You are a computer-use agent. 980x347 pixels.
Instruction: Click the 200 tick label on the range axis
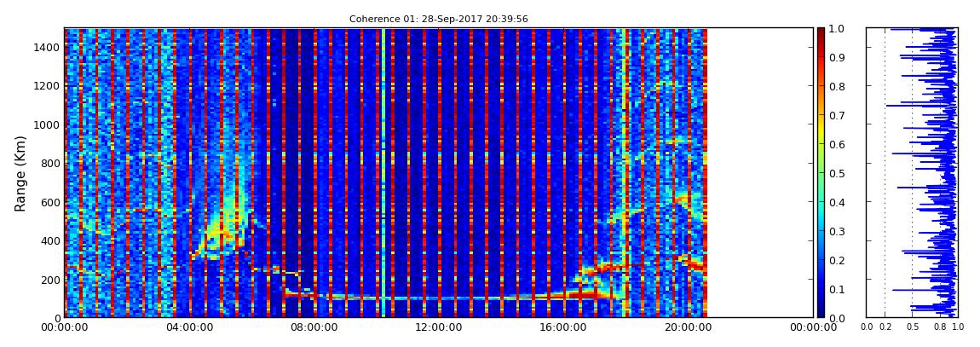[x=50, y=280]
